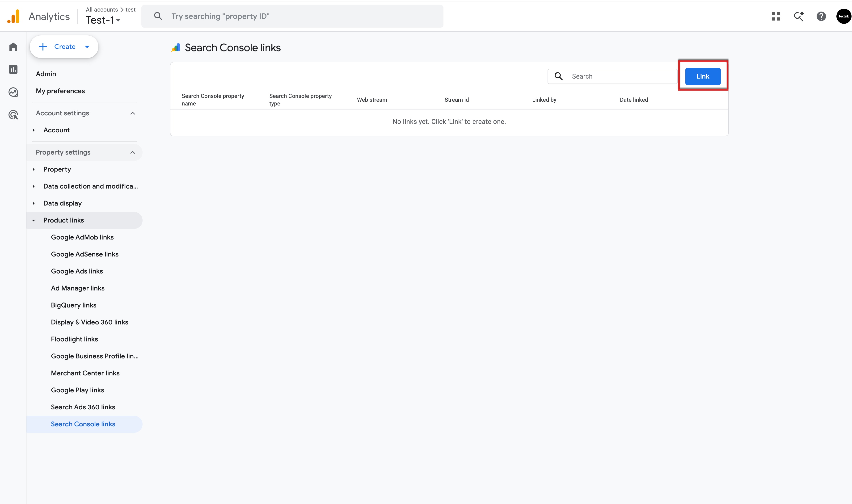Open Google AdMob links

point(82,237)
